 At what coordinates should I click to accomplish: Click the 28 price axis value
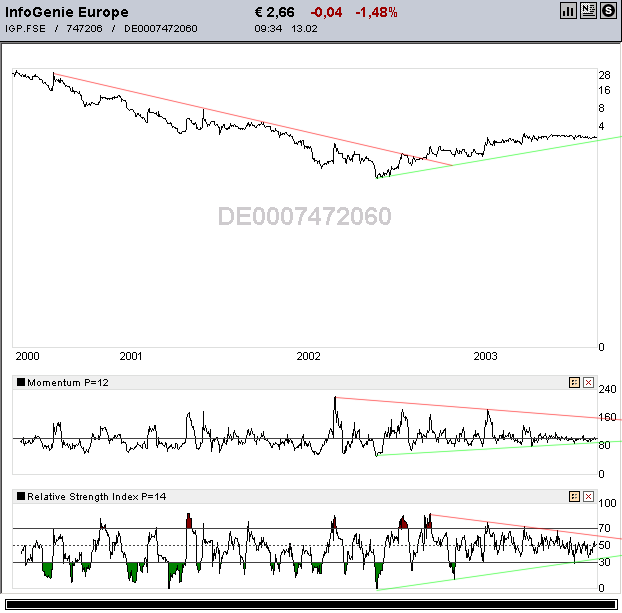tap(605, 75)
